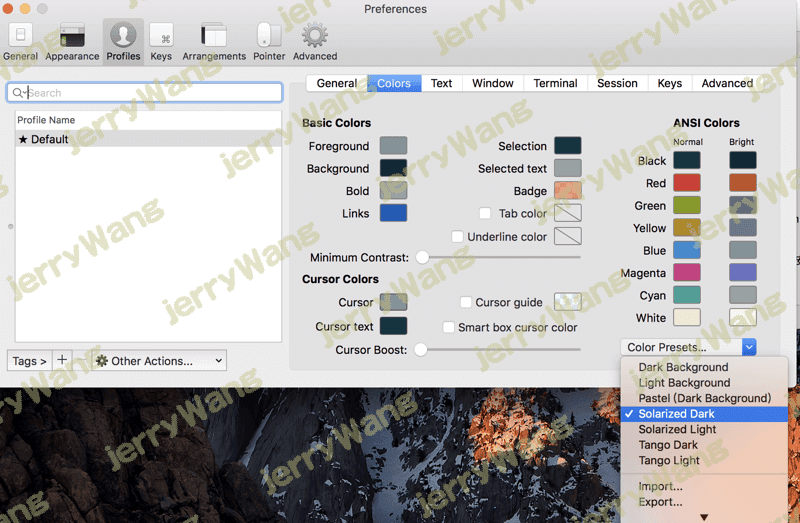Enable the Underline color checkbox

(x=457, y=237)
